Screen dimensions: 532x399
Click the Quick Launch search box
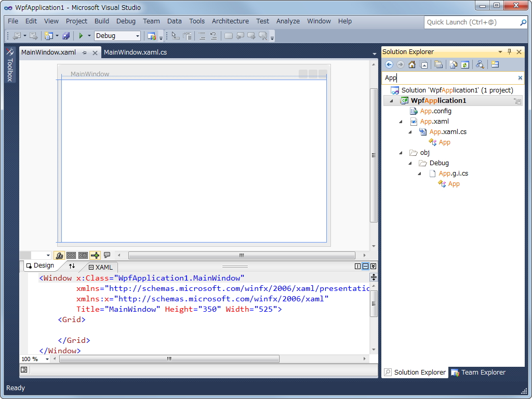471,22
